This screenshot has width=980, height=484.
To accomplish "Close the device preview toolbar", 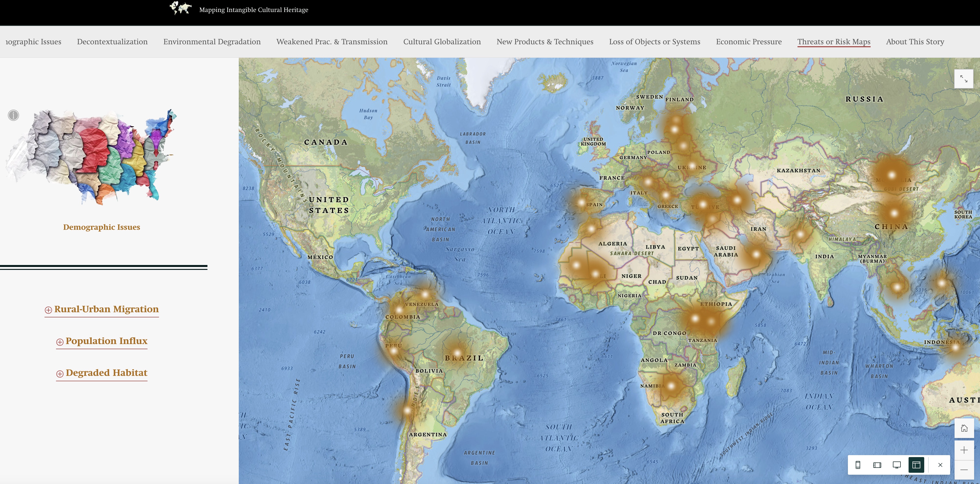I will click(940, 465).
